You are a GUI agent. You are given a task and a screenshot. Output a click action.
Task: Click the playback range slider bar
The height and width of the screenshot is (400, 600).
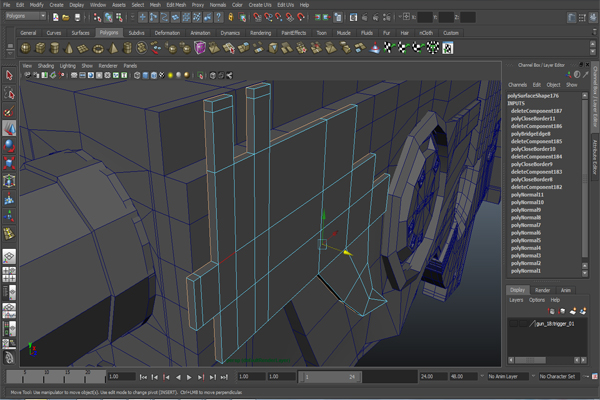point(330,377)
